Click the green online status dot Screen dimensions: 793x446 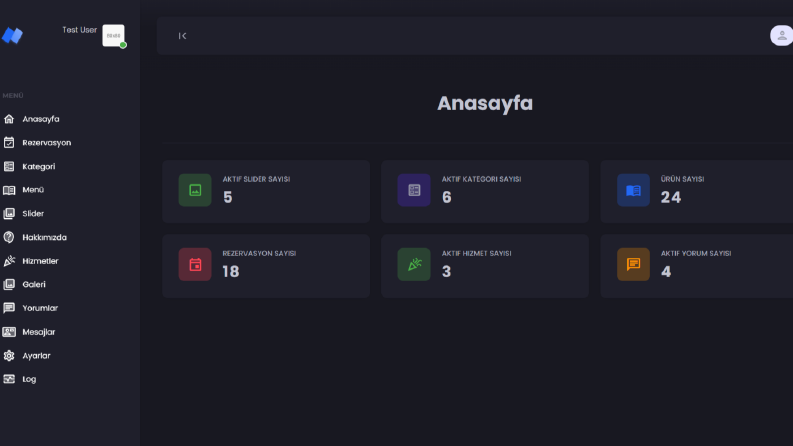point(123,45)
